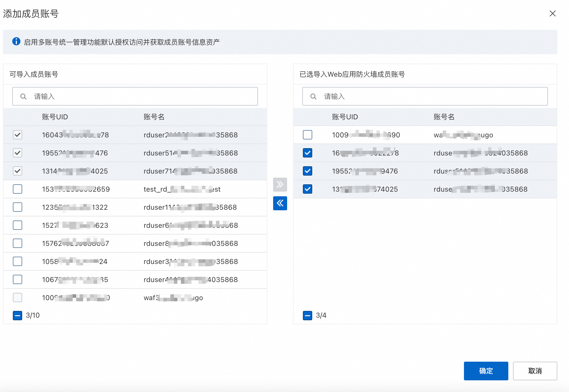This screenshot has height=392, width=569.
Task: Click the move-right double arrow button
Action: pos(280,184)
